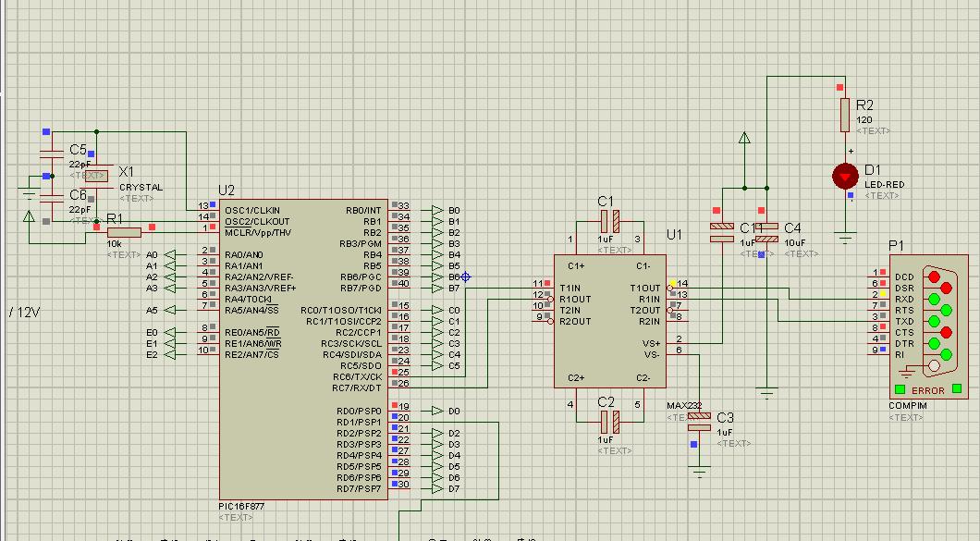Select the red LED D1 symbol
Screen dimensions: 980x541
[x=845, y=177]
